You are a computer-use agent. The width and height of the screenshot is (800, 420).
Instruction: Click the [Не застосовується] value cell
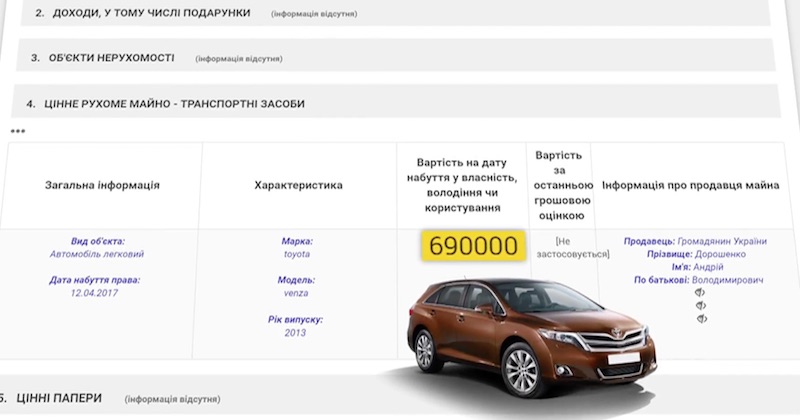pos(571,248)
